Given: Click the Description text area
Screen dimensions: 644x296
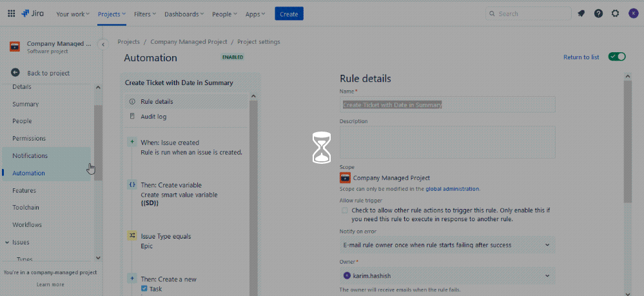Looking at the screenshot, I should 447,143.
